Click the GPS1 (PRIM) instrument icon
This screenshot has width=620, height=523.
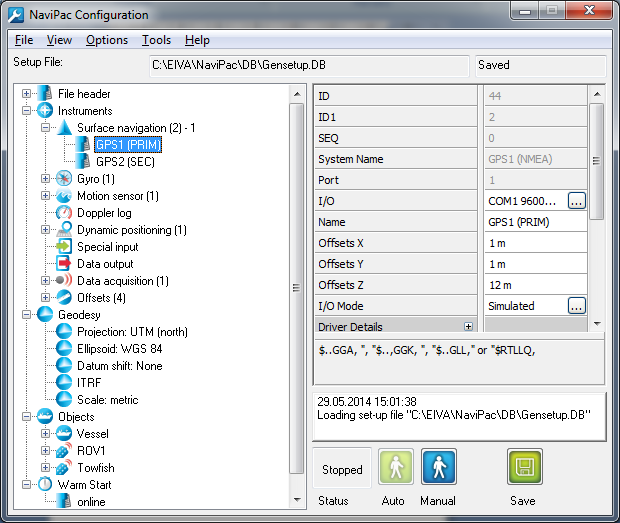tap(83, 145)
